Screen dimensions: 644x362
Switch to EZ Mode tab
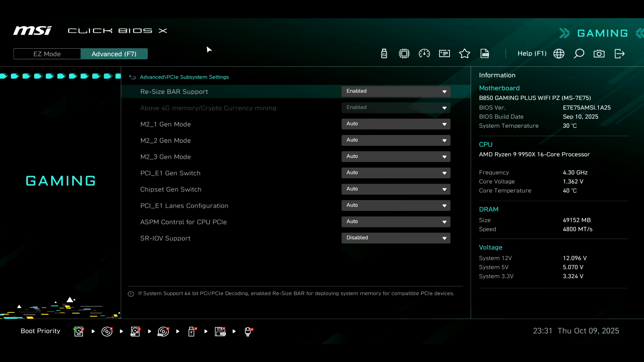[x=47, y=54]
